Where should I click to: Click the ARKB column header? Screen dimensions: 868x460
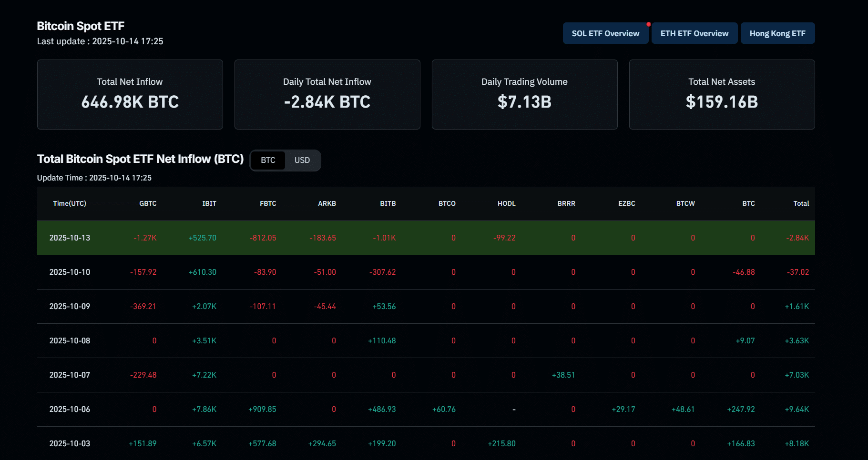point(327,203)
